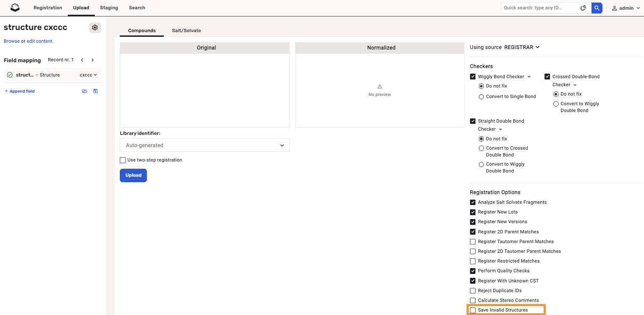Image resolution: width=644 pixels, height=315 pixels.
Task: Click the search history icon in quick search
Action: (583, 8)
